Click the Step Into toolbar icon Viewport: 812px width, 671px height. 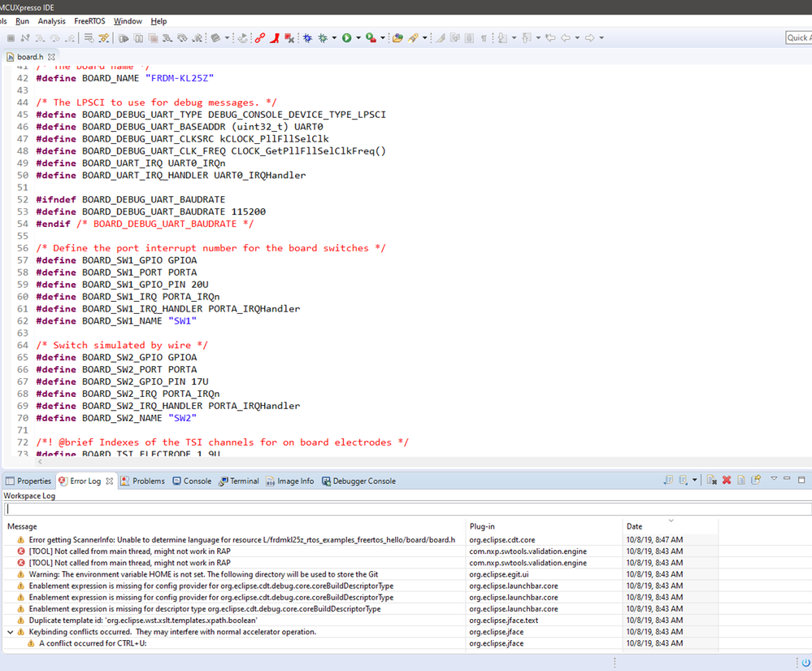[x=40, y=38]
